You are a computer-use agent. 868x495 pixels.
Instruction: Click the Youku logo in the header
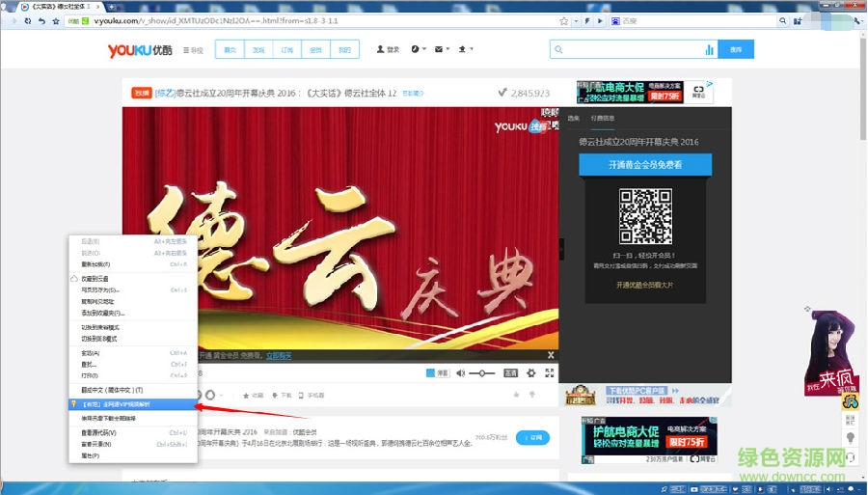click(x=135, y=49)
